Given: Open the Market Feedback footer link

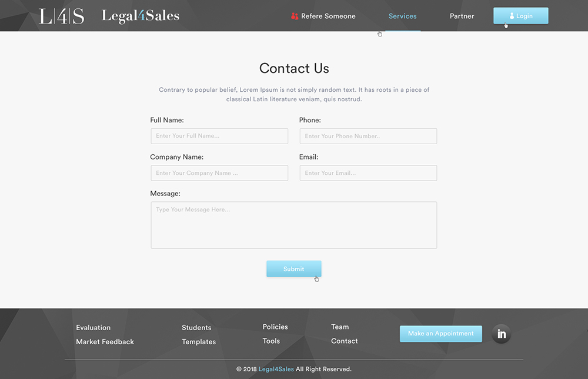Looking at the screenshot, I should [x=105, y=342].
